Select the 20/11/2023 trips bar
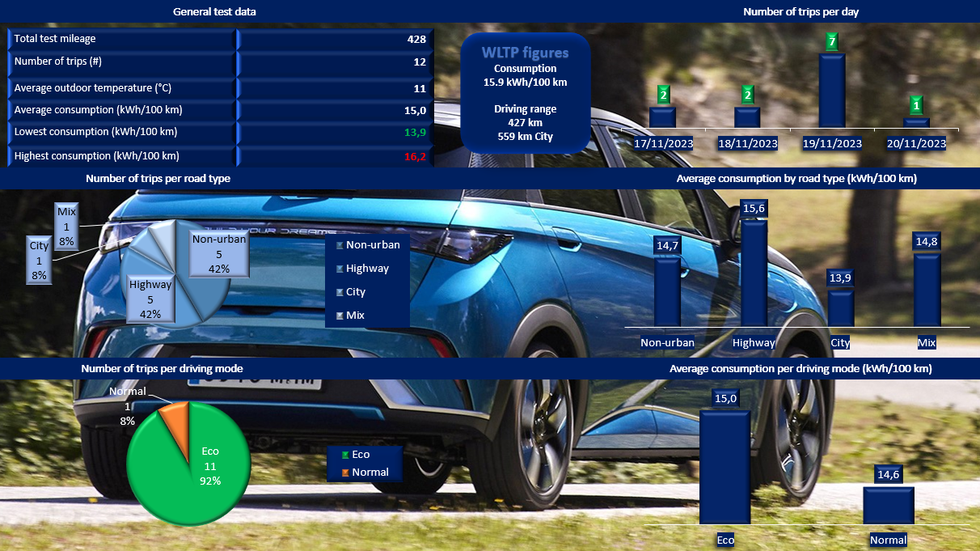Viewport: 980px width, 551px height. pyautogui.click(x=917, y=123)
